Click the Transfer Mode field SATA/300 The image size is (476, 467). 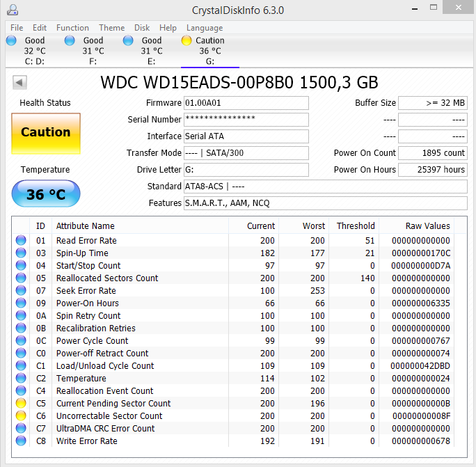[246, 153]
